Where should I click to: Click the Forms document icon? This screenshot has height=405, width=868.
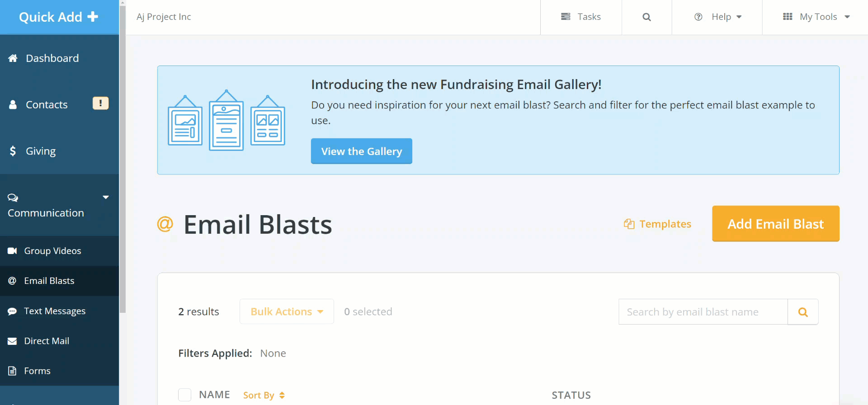(x=12, y=371)
